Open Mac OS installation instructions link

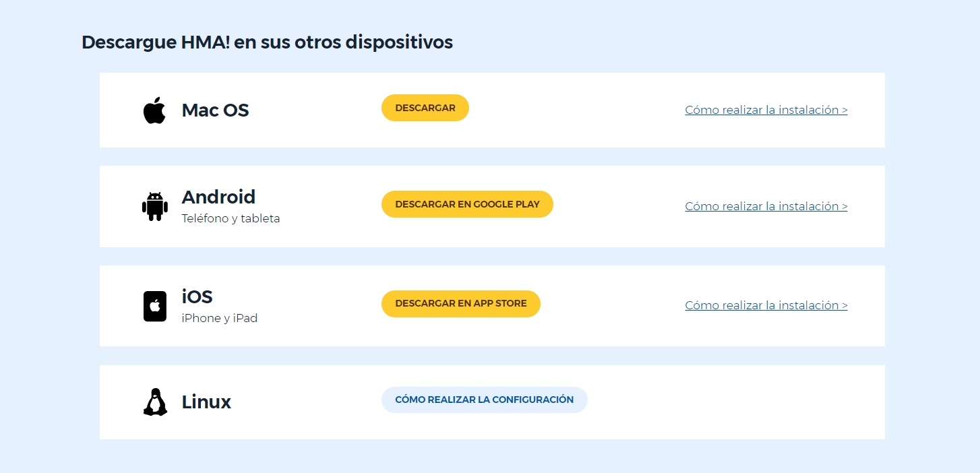(x=766, y=110)
